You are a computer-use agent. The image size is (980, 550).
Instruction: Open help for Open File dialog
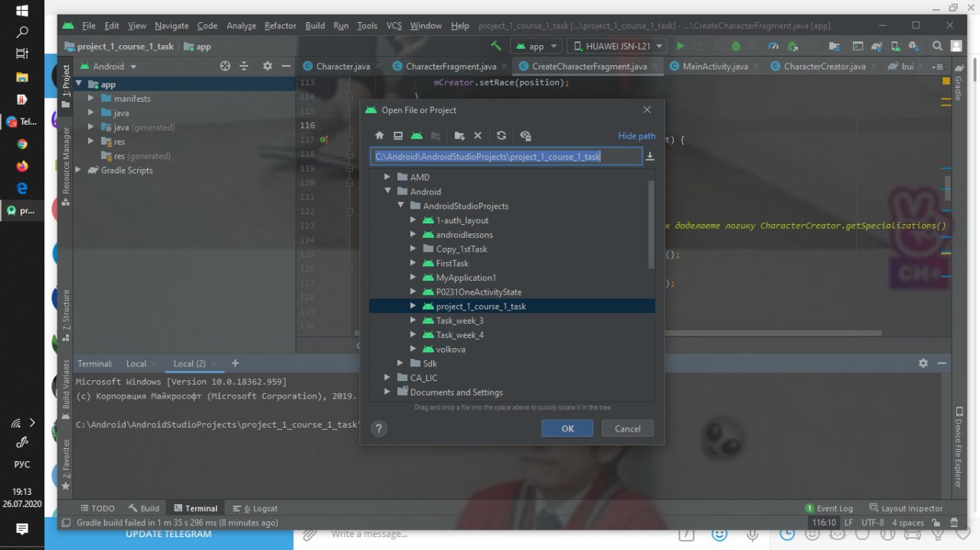(x=379, y=429)
